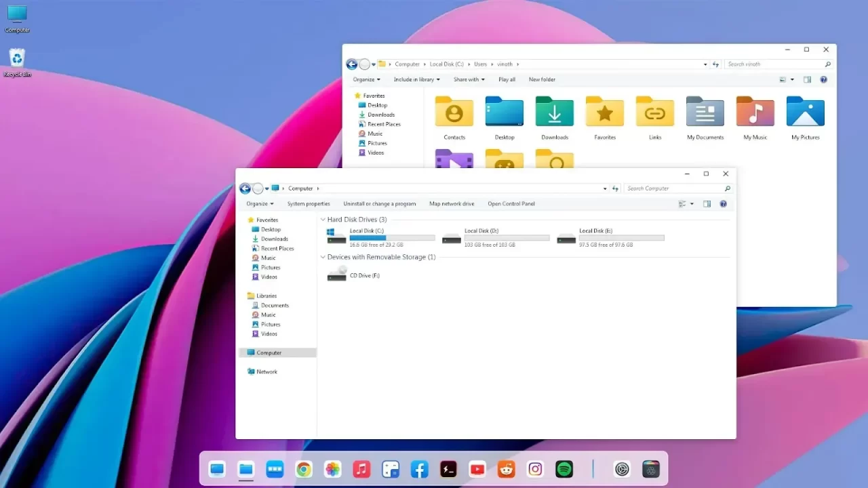Toggle preview pane in the vinoth window
This screenshot has height=488, width=868.
click(x=807, y=80)
